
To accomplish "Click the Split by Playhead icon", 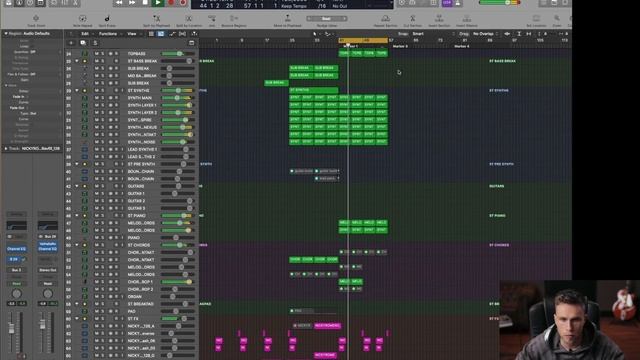I will click(156, 18).
